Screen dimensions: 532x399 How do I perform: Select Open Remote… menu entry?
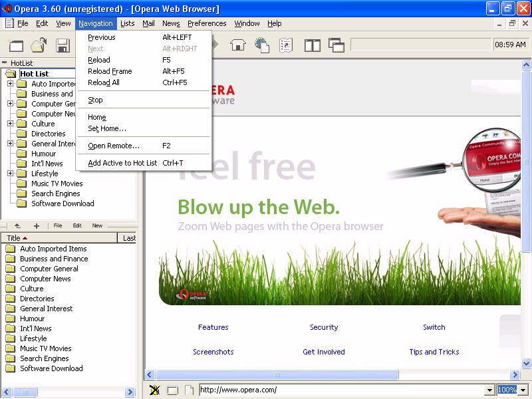pos(144,146)
